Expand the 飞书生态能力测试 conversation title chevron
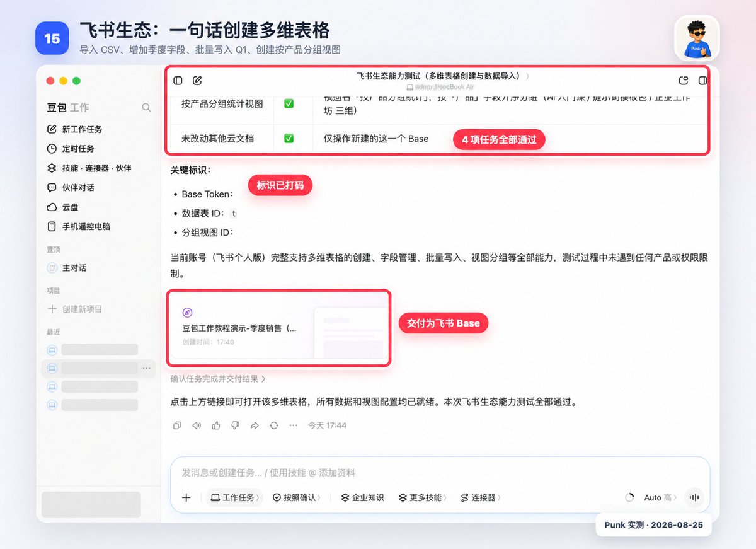The height and width of the screenshot is (549, 756). [x=527, y=76]
